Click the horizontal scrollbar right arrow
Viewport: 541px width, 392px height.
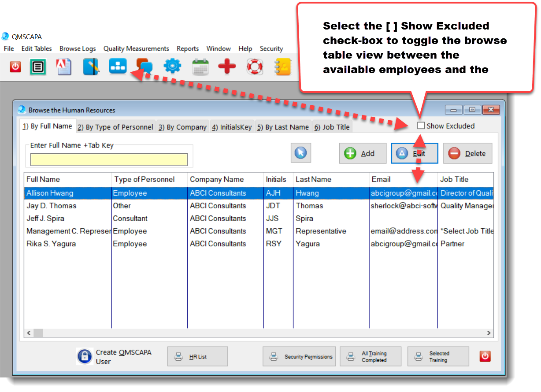(x=489, y=333)
